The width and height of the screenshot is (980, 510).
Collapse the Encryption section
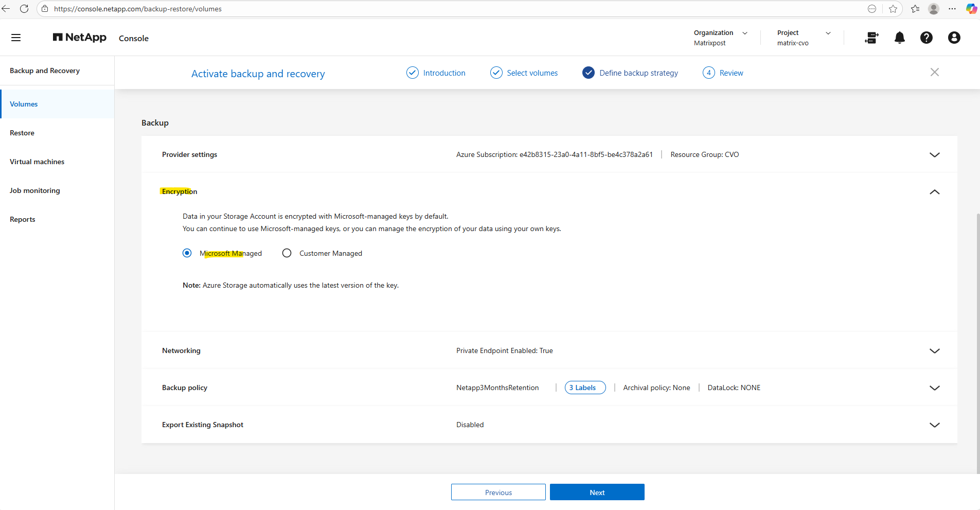pyautogui.click(x=934, y=192)
